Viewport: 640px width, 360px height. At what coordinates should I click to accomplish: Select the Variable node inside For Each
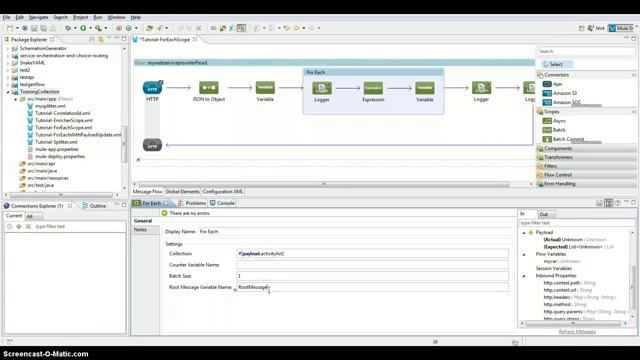[424, 88]
